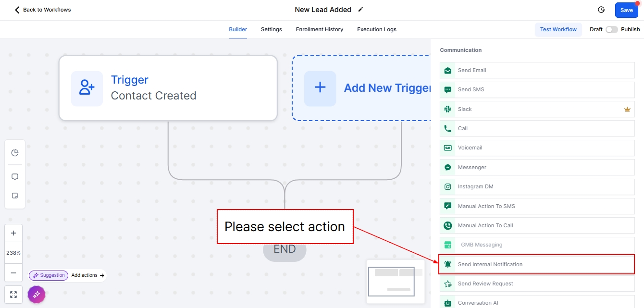
Task: Add a sticky note from left toolbar
Action: [15, 196]
